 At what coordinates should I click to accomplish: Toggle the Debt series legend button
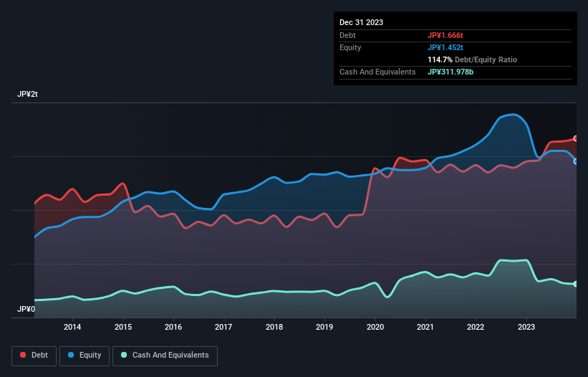pyautogui.click(x=34, y=355)
